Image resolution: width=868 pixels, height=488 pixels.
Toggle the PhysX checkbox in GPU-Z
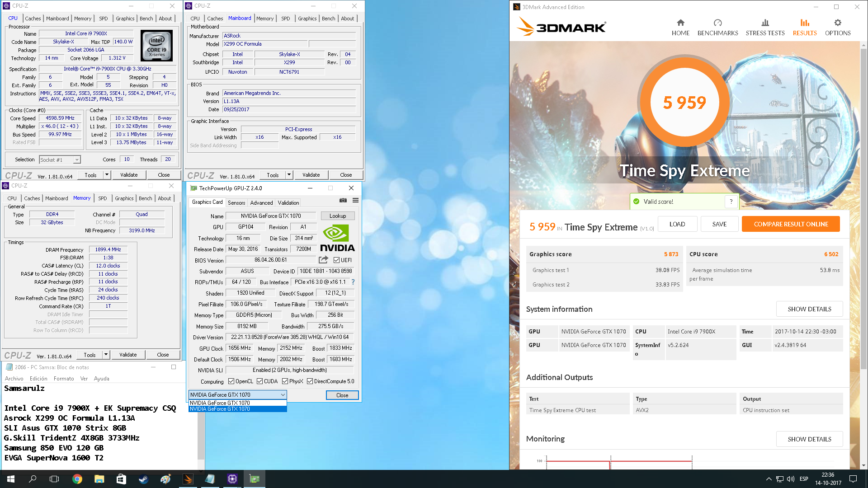[x=285, y=381]
